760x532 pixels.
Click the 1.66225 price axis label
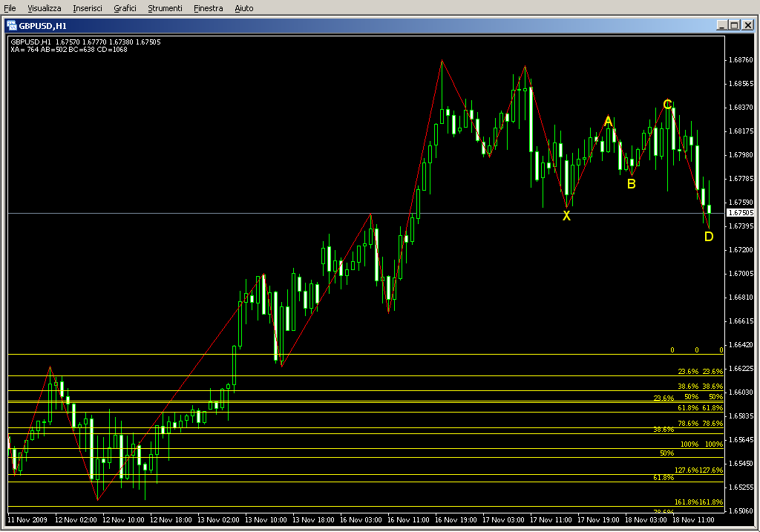pyautogui.click(x=741, y=369)
